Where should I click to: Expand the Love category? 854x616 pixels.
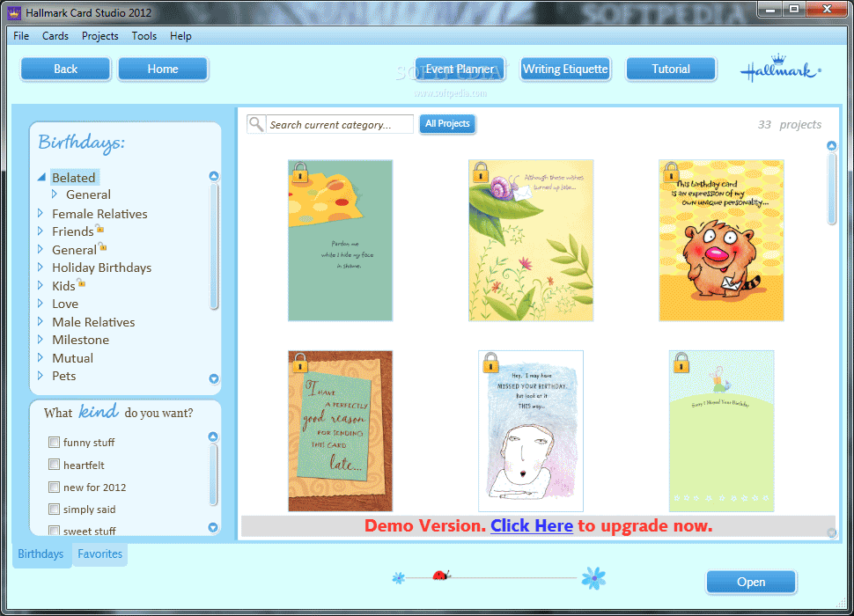click(x=40, y=303)
